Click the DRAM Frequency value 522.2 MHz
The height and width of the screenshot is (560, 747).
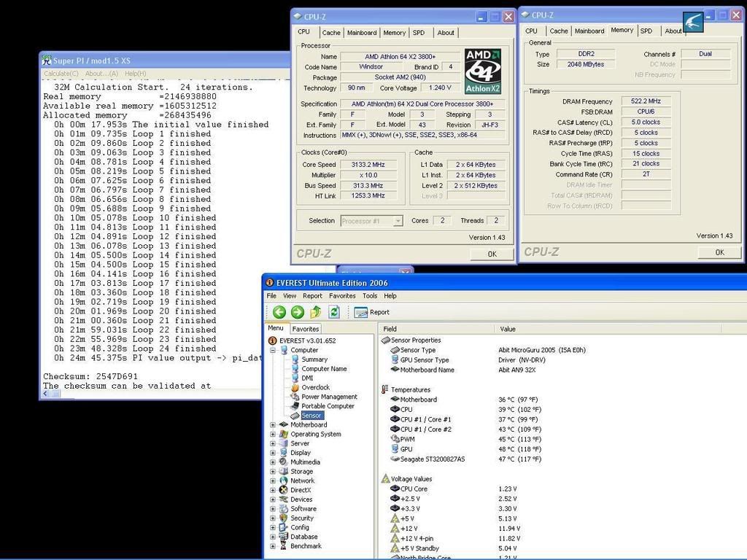click(646, 101)
